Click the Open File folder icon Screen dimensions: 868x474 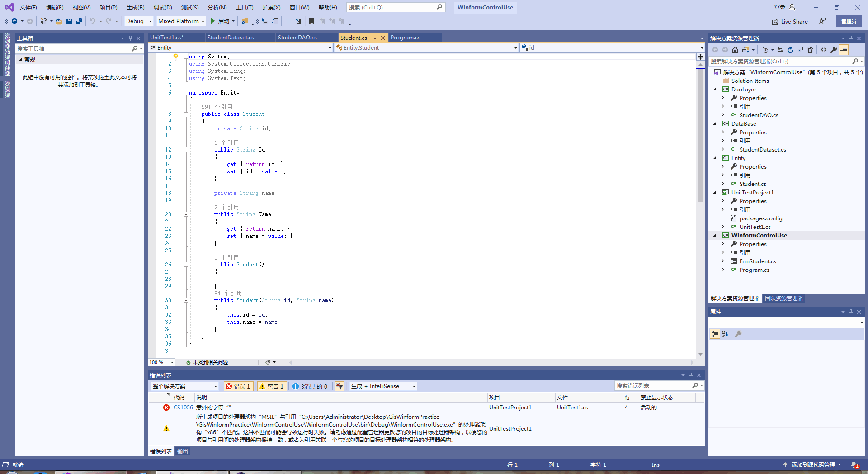coord(59,21)
